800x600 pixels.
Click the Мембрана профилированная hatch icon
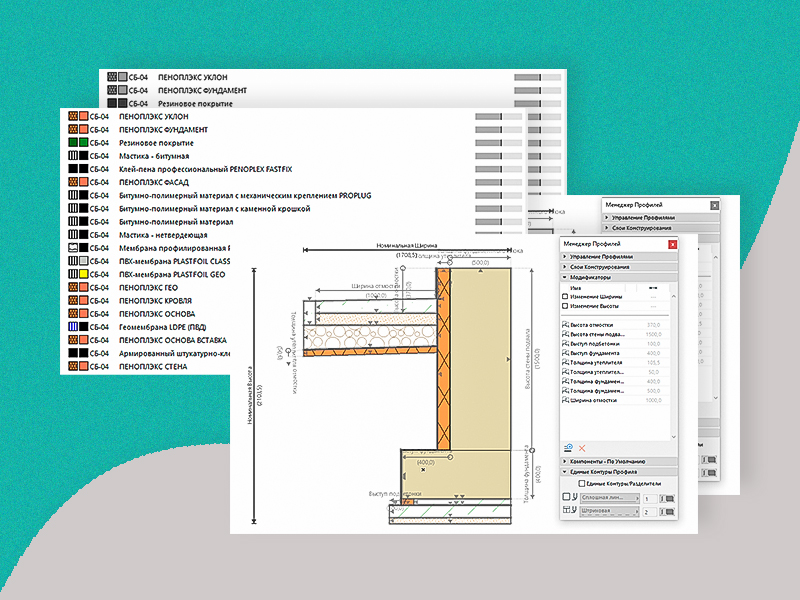point(72,247)
